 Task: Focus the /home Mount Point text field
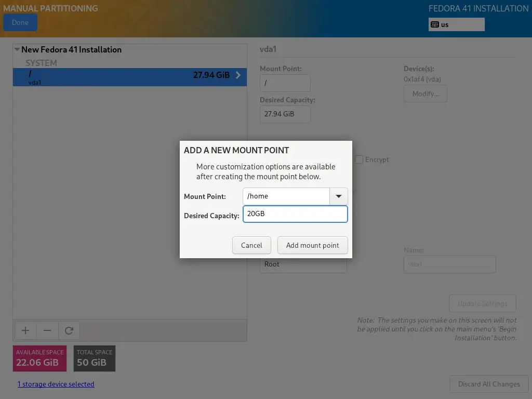click(x=286, y=196)
